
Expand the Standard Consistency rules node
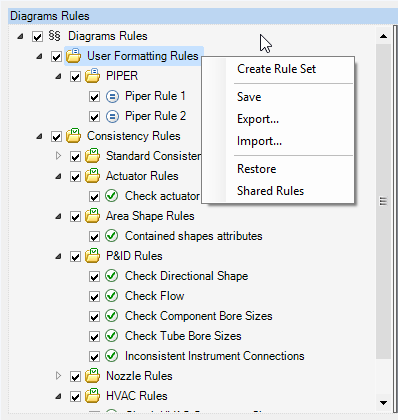[x=58, y=156]
